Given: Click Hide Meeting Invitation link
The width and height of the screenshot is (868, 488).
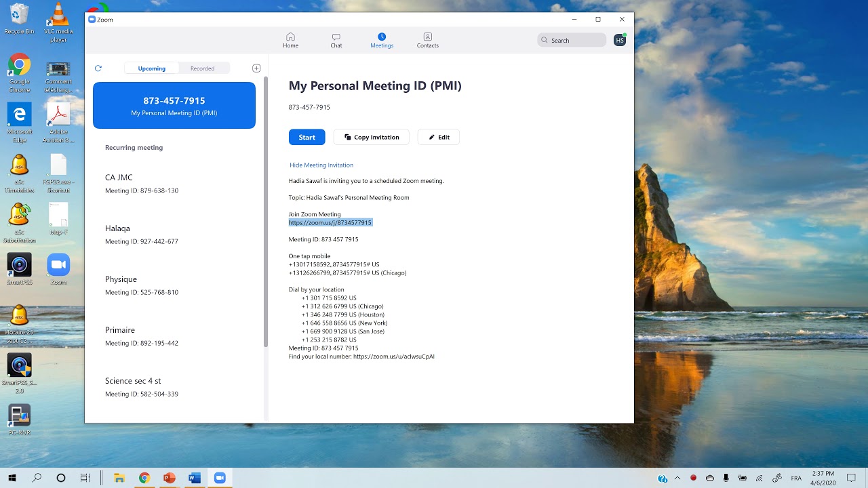Looking at the screenshot, I should click(x=321, y=165).
